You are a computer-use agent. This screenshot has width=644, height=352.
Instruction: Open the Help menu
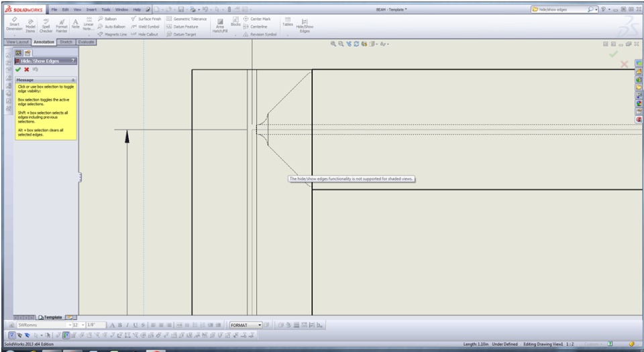click(137, 9)
